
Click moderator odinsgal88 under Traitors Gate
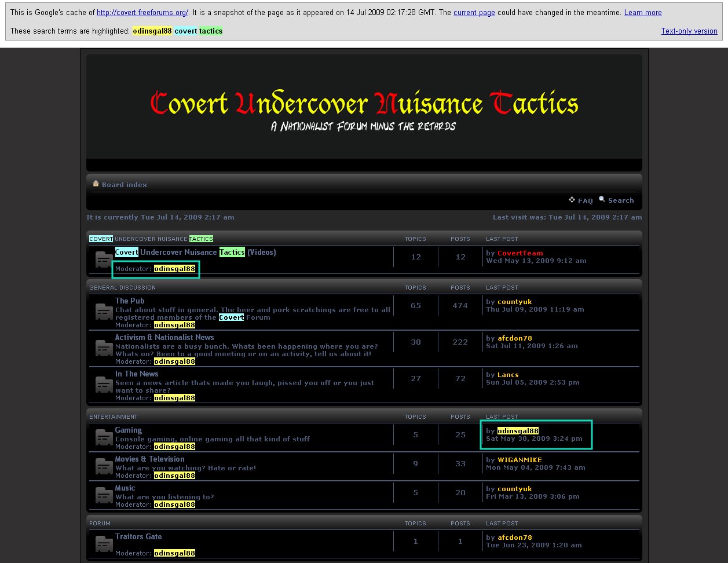174,553
